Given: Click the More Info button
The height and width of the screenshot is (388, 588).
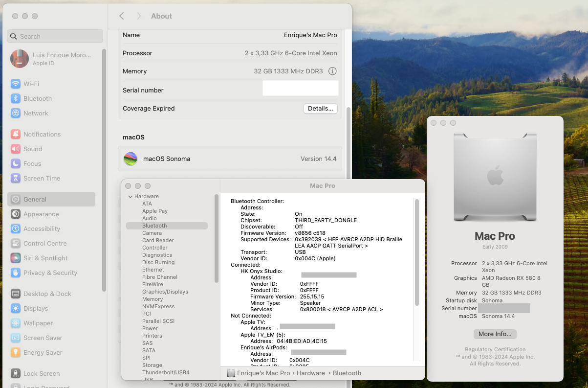Looking at the screenshot, I should click(x=495, y=334).
